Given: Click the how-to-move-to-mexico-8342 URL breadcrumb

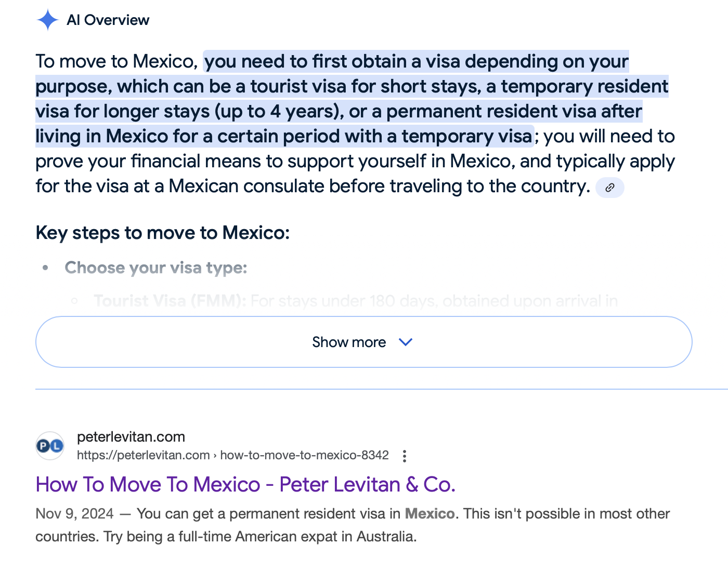Looking at the screenshot, I should tap(304, 455).
